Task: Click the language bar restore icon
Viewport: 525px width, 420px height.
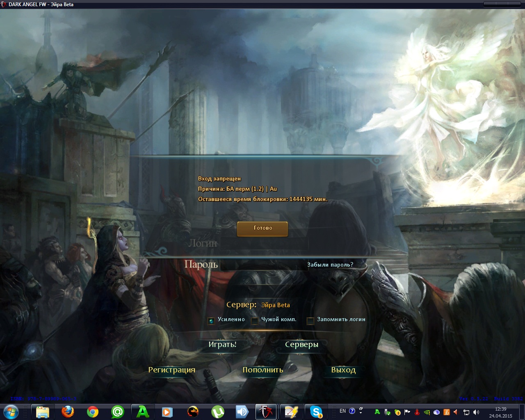Action: [361, 409]
